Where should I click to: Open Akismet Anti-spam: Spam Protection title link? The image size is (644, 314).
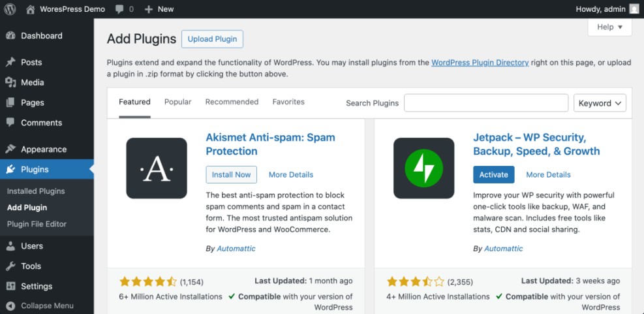tap(270, 144)
